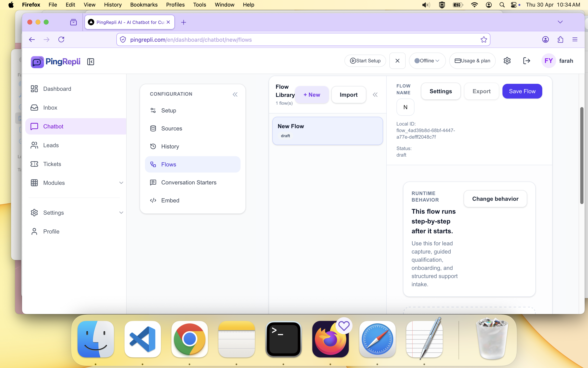Open a new browser tab
This screenshot has height=368, width=588.
pos(184,22)
